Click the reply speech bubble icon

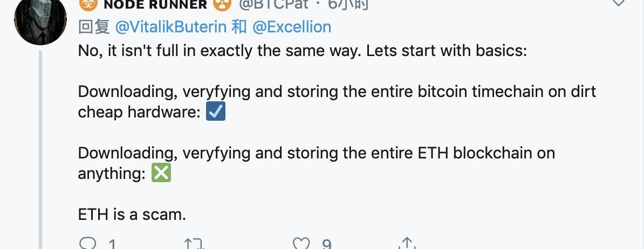[x=88, y=244]
